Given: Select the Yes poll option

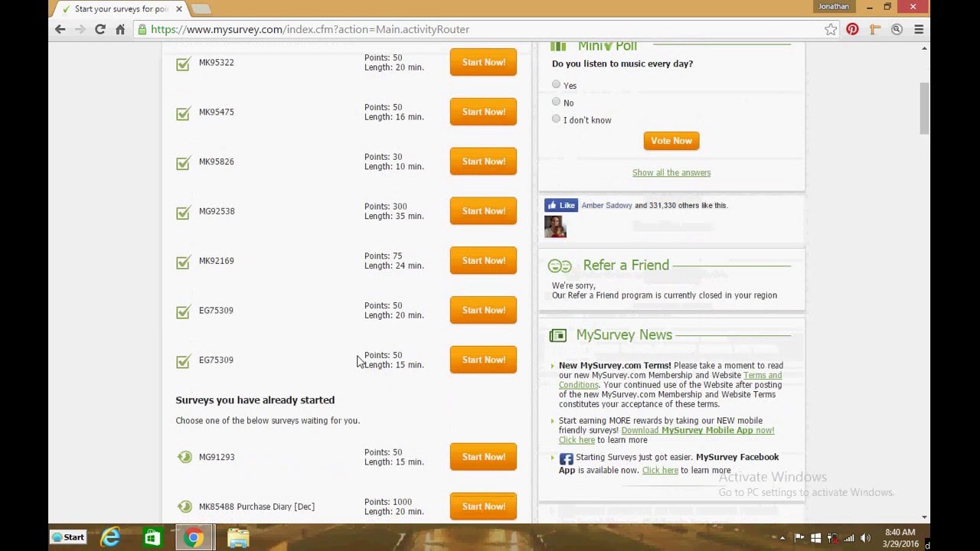Looking at the screenshot, I should (x=557, y=85).
